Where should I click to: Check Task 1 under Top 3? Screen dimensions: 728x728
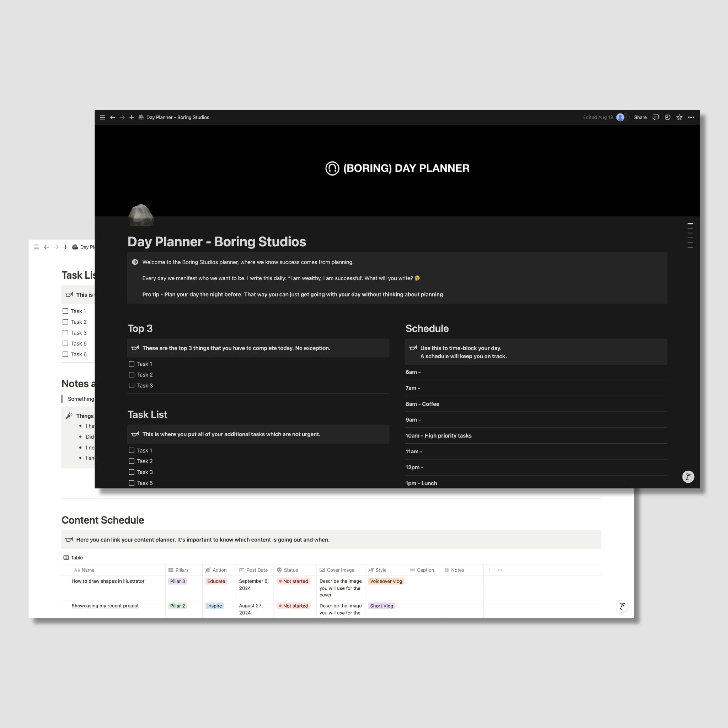pyautogui.click(x=132, y=364)
